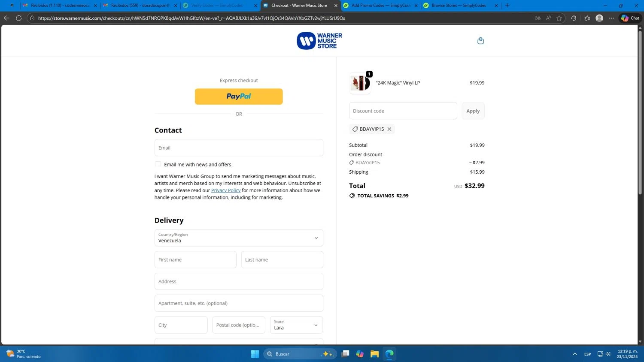Open Copilot from the taskbar

[x=360, y=354]
